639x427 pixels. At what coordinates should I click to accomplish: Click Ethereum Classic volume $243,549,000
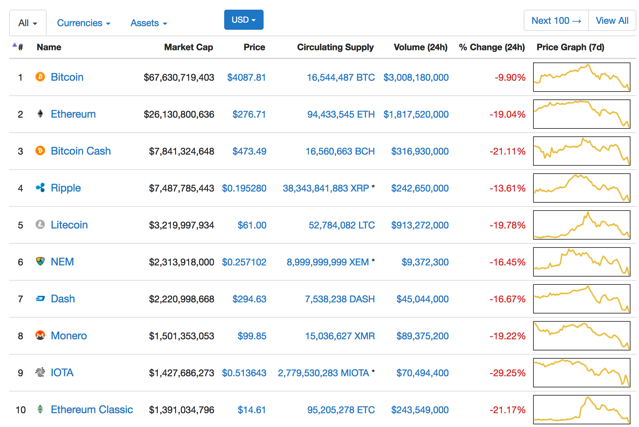pos(420,410)
